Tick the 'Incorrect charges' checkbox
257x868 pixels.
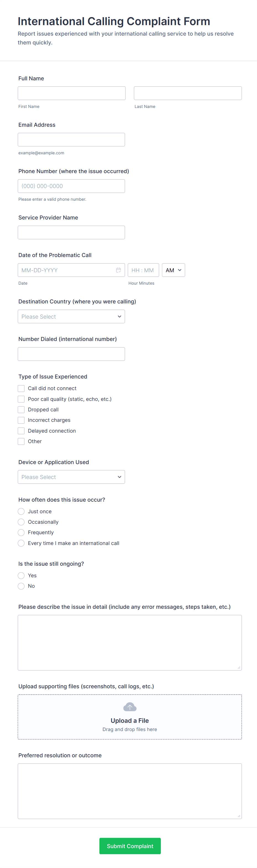(x=21, y=420)
